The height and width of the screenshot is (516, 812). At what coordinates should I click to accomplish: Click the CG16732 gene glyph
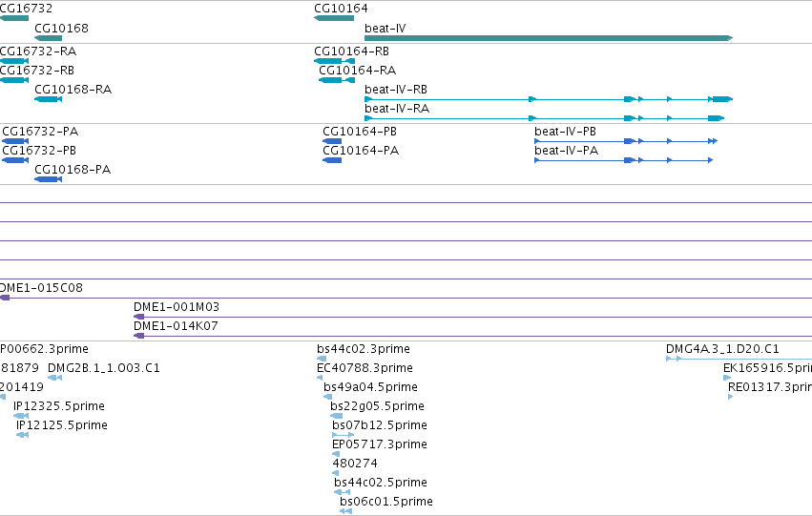[14, 18]
